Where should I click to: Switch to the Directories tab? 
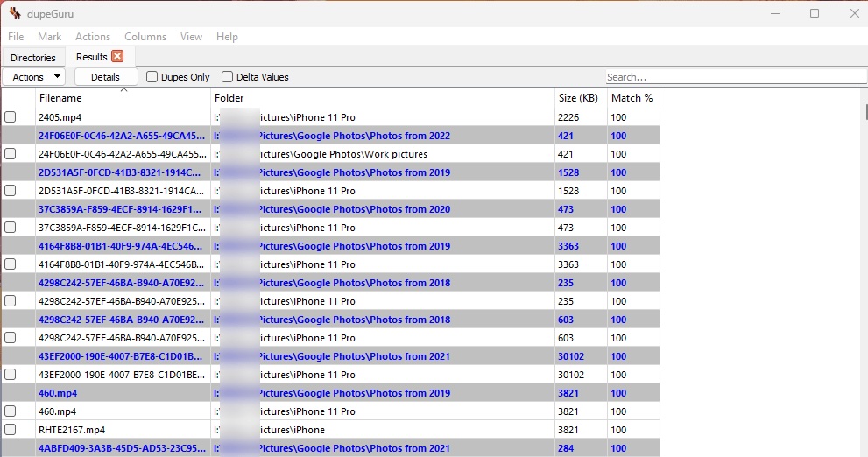click(x=32, y=58)
